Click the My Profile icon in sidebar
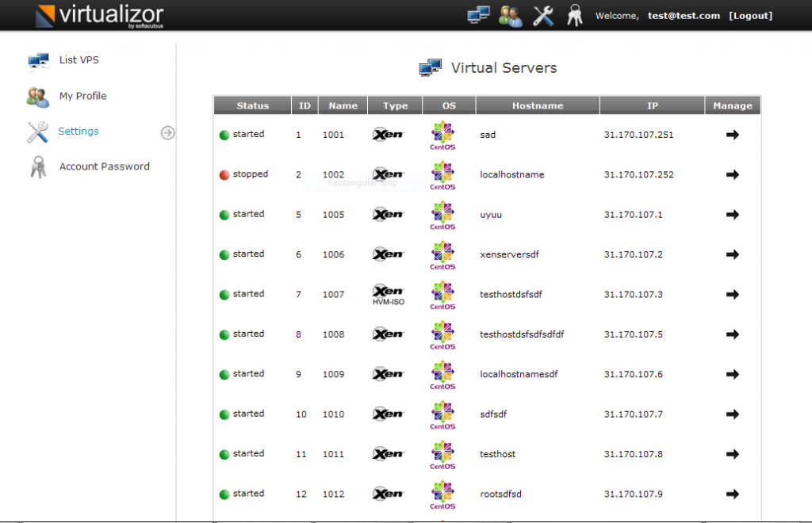This screenshot has height=523, width=812. click(x=37, y=96)
